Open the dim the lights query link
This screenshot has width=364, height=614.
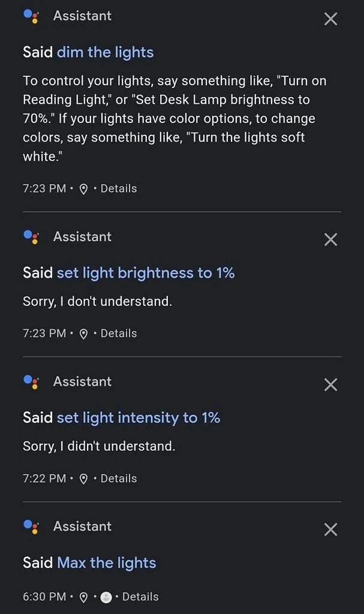click(105, 53)
